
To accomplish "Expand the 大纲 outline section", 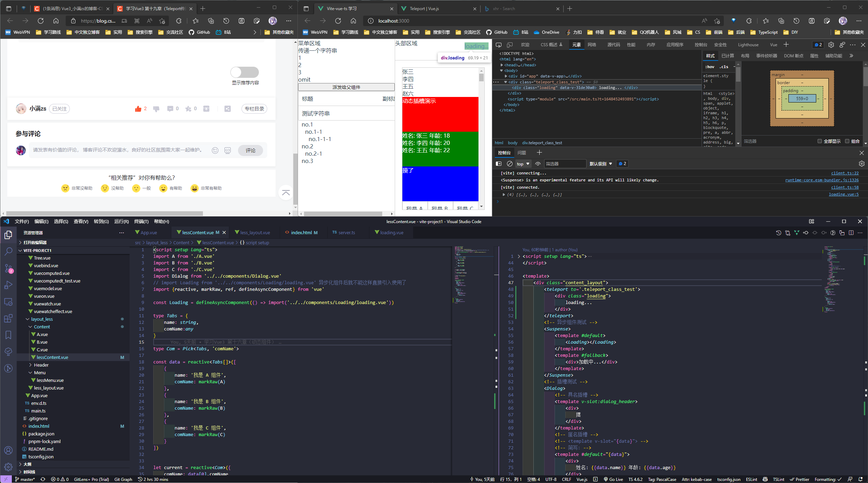I will pyautogui.click(x=20, y=464).
